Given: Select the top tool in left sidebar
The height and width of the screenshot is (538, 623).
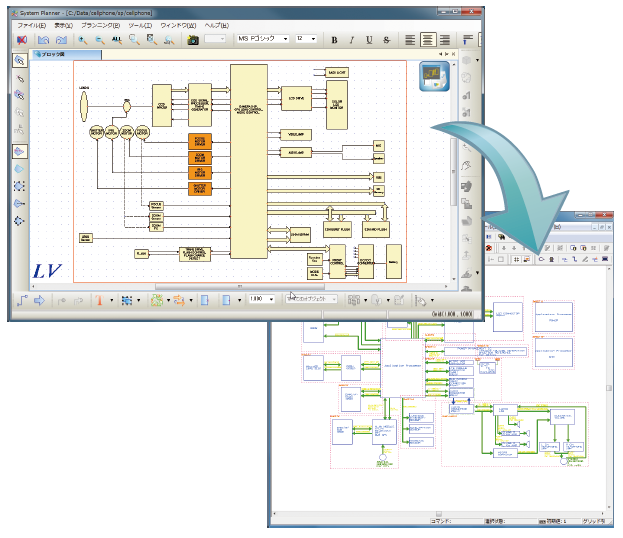Looking at the screenshot, I should point(19,60).
